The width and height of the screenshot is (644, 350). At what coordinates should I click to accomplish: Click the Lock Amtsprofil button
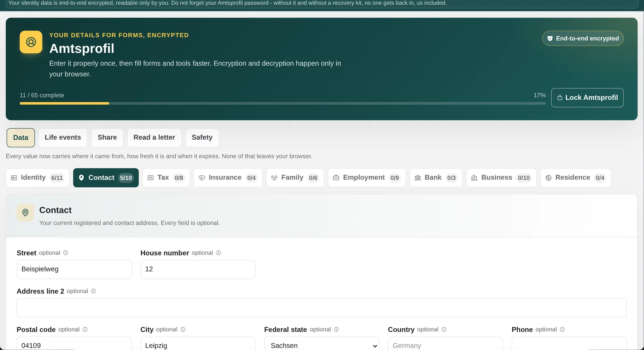click(587, 97)
